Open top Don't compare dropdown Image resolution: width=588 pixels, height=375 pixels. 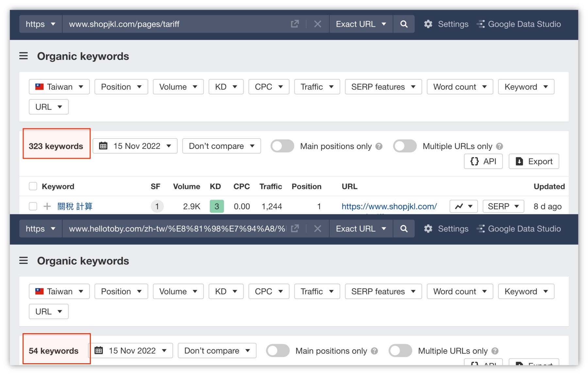pos(221,146)
